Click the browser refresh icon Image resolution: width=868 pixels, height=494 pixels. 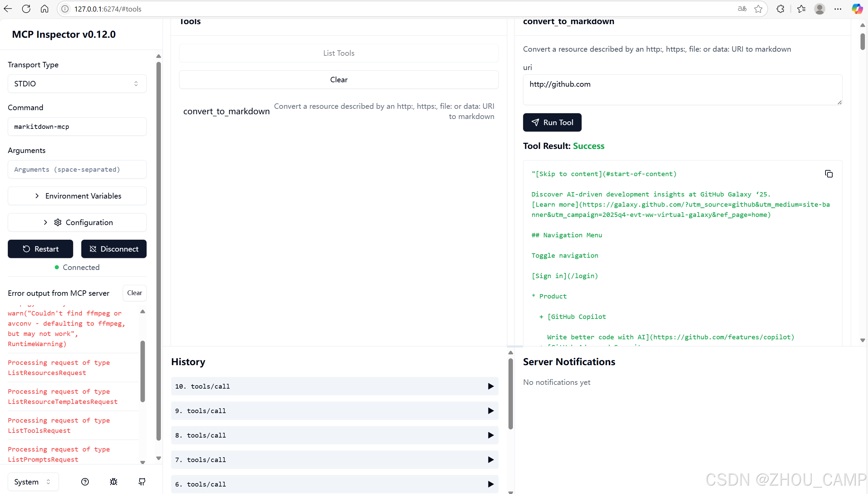(26, 9)
